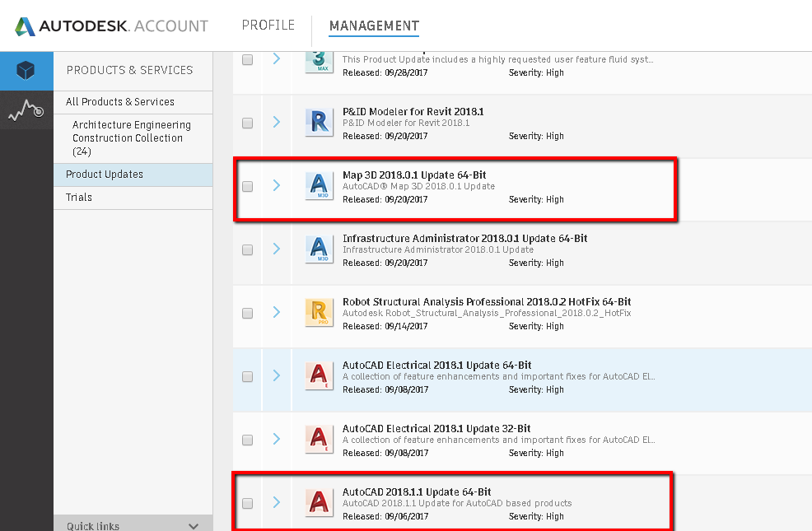Screen dimensions: 812x531
Task: Open the Products & Services cube icon
Action: [26, 70]
